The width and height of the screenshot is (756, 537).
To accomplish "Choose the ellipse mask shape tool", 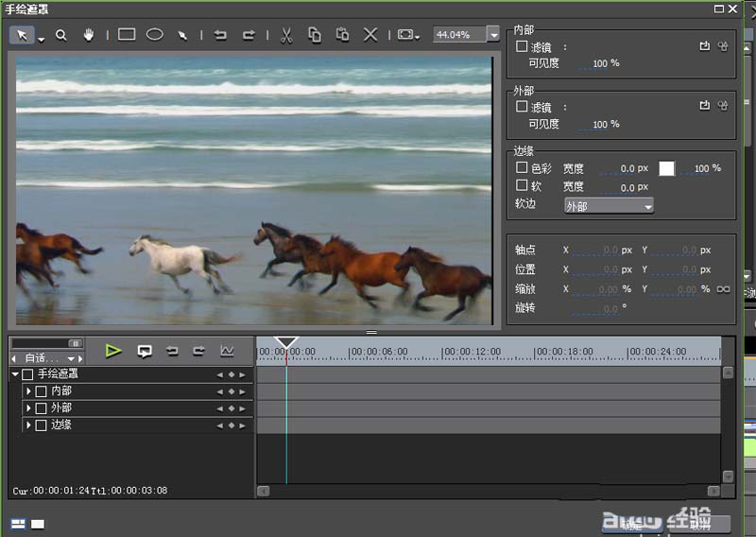I will (x=155, y=35).
